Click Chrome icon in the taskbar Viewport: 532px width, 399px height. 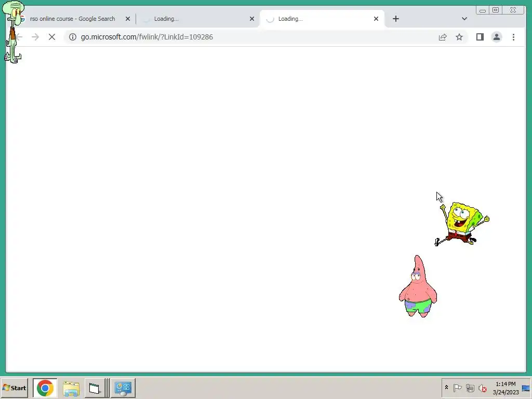click(x=45, y=388)
